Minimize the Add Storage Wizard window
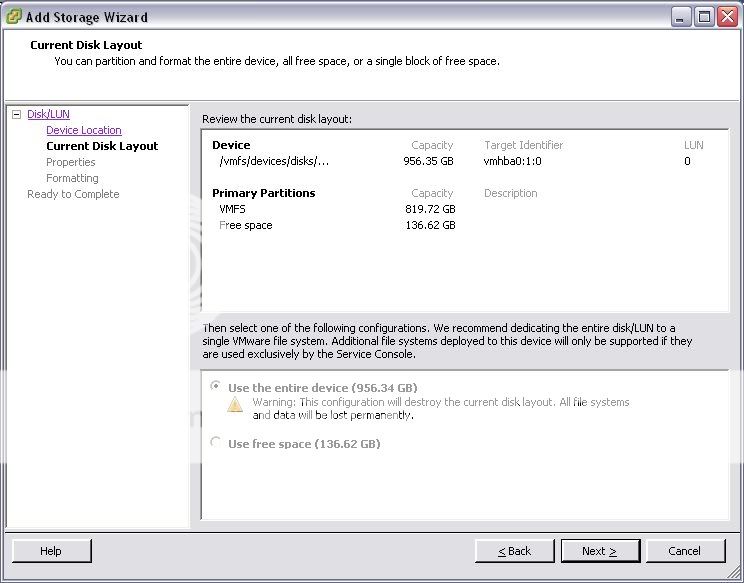The width and height of the screenshot is (744, 583). tap(681, 17)
